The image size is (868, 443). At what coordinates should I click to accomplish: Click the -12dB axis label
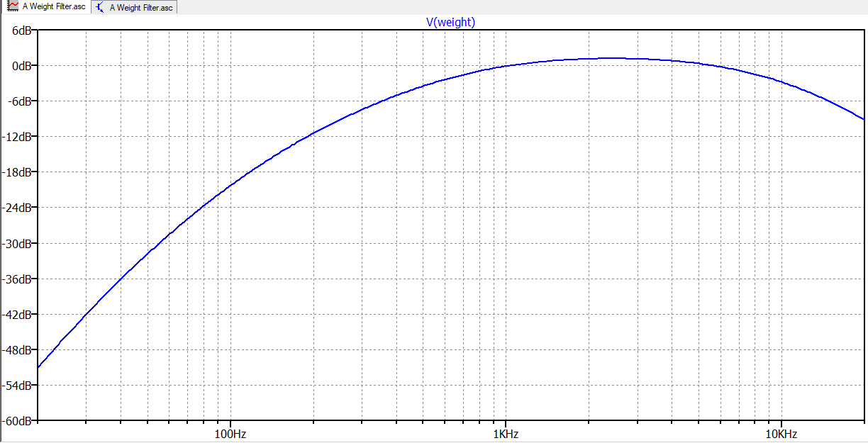click(18, 137)
